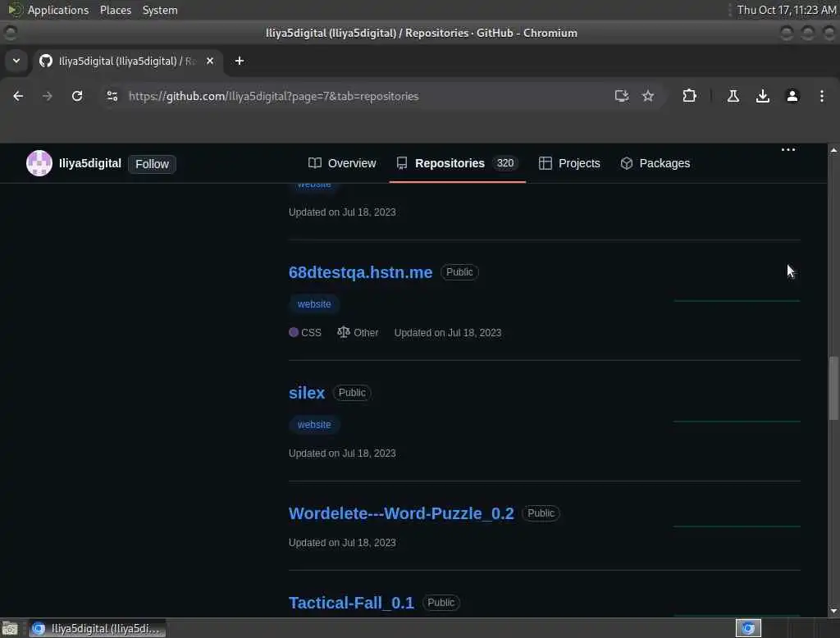Open Wordelete---Word-Puzzle_0.2 repository
The height and width of the screenshot is (638, 840).
click(x=401, y=513)
